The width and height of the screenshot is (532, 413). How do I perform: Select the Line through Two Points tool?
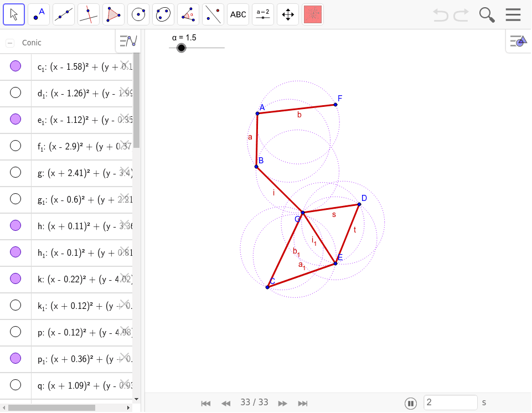pos(63,14)
